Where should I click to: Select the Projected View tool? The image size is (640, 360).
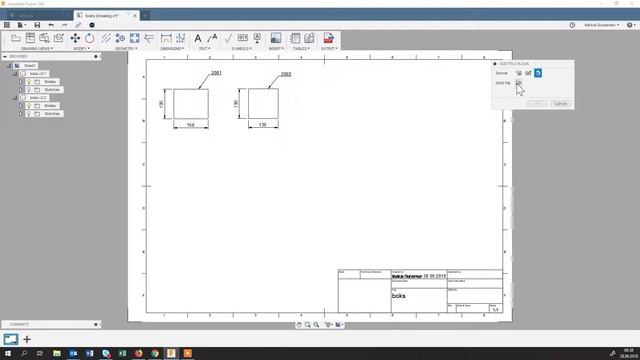30,38
